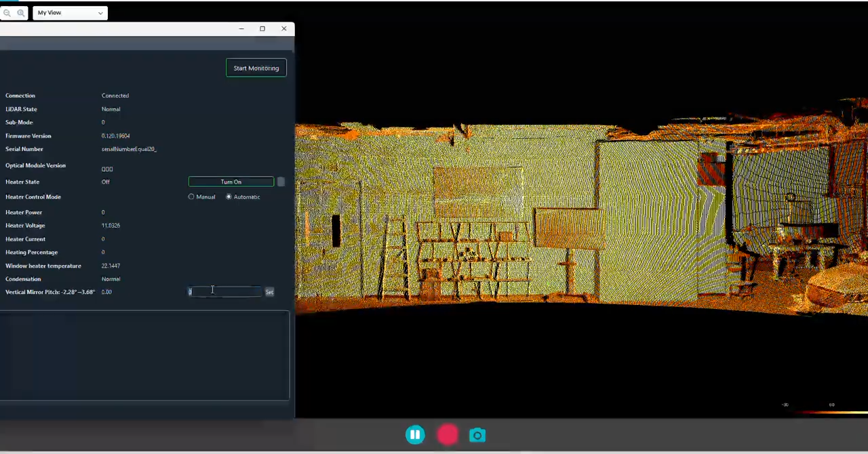Click the Vertical Mirror Pitch value 0.00
The height and width of the screenshot is (454, 868).
tap(106, 292)
